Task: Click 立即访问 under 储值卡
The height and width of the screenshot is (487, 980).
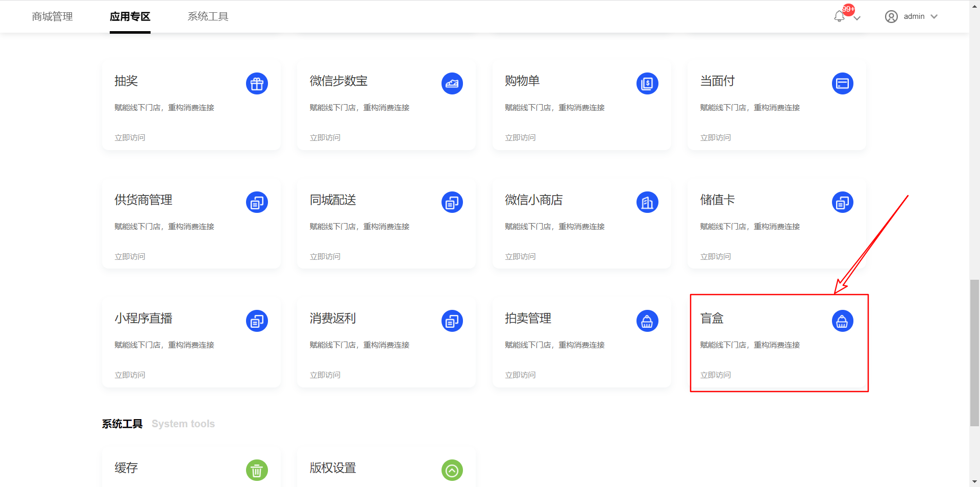Action: coord(716,256)
